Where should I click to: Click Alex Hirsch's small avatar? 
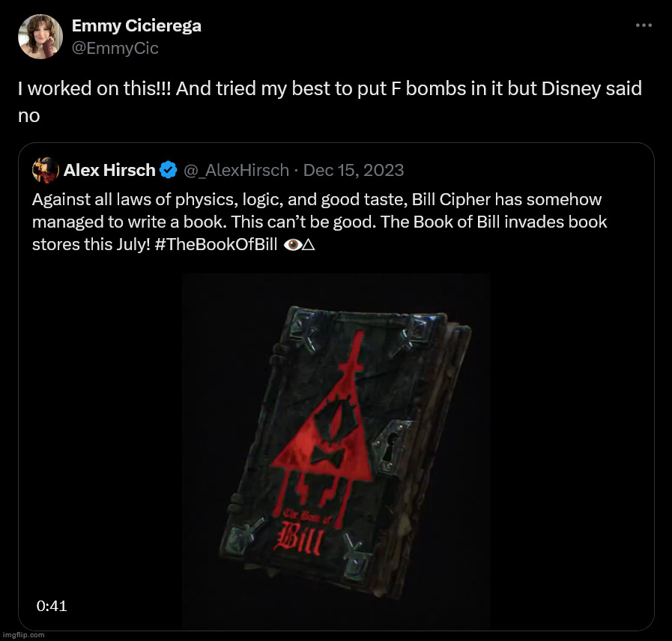coord(46,170)
